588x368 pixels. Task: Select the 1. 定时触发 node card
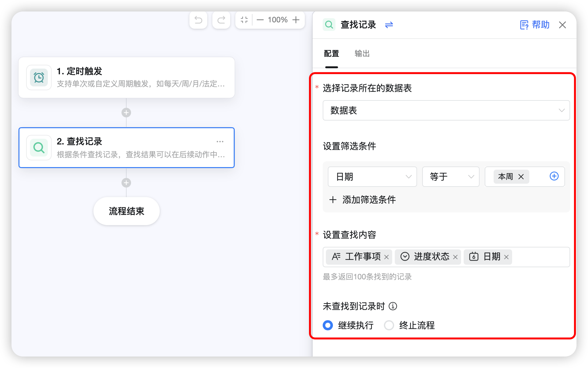(127, 77)
